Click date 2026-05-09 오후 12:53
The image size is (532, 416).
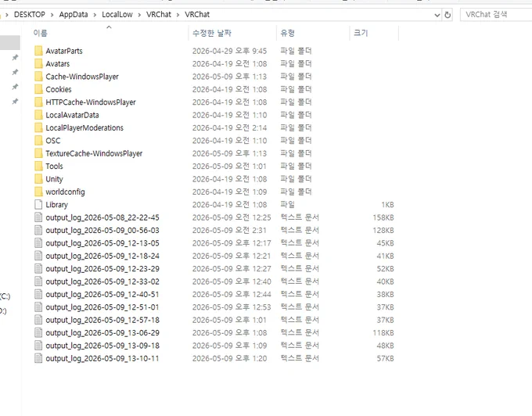point(232,307)
